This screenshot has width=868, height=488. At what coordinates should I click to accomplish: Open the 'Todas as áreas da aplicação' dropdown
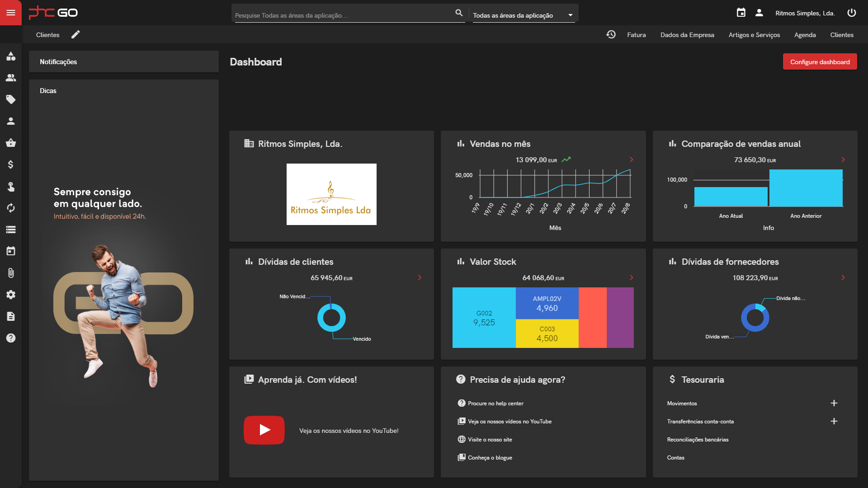coord(523,15)
